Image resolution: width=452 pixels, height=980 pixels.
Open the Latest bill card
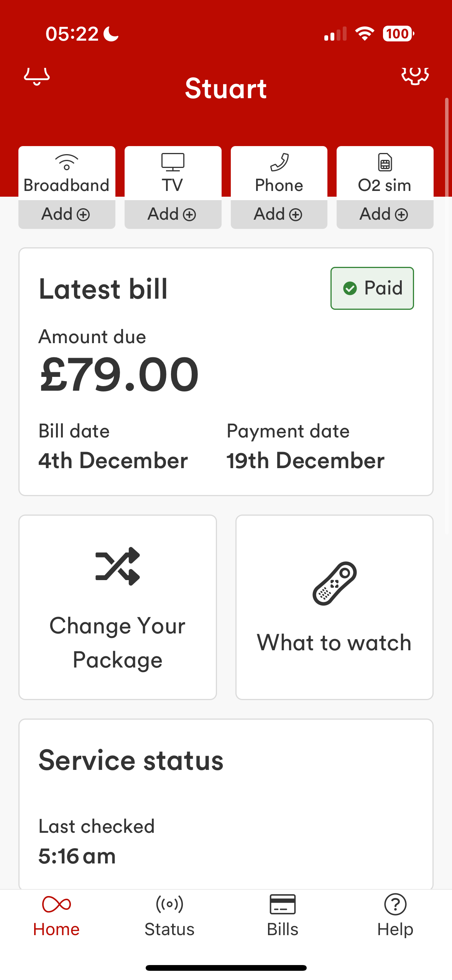[226, 372]
